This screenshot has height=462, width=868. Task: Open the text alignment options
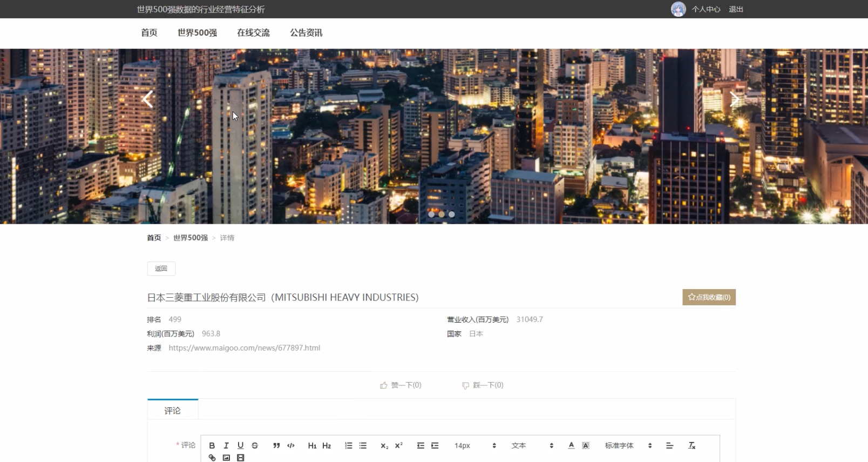click(669, 446)
